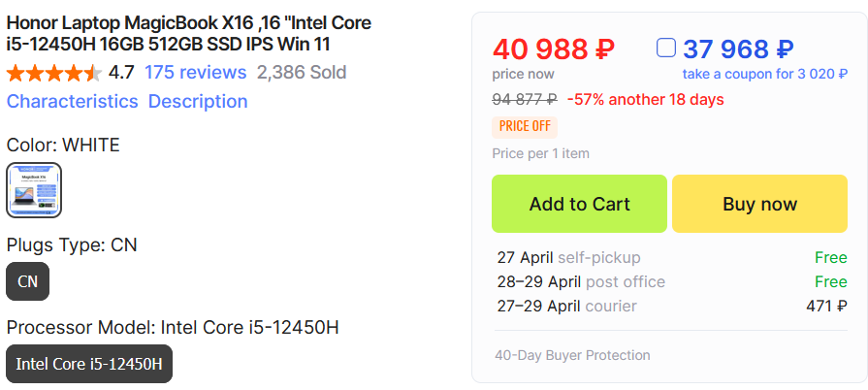The height and width of the screenshot is (390, 868).
Task: Jump to Description section
Action: (198, 102)
